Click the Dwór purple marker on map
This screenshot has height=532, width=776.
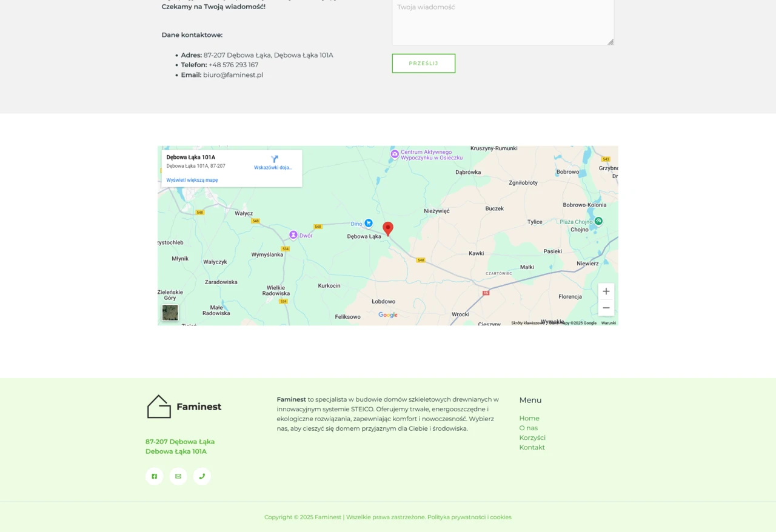pos(293,235)
